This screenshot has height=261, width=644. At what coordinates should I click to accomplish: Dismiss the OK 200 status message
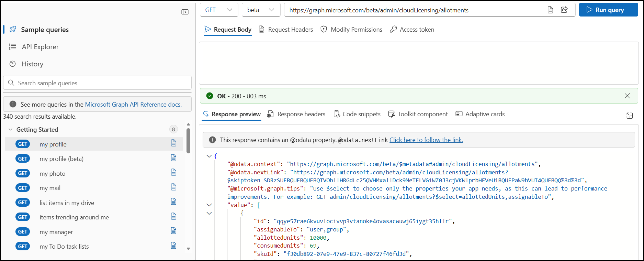[627, 96]
